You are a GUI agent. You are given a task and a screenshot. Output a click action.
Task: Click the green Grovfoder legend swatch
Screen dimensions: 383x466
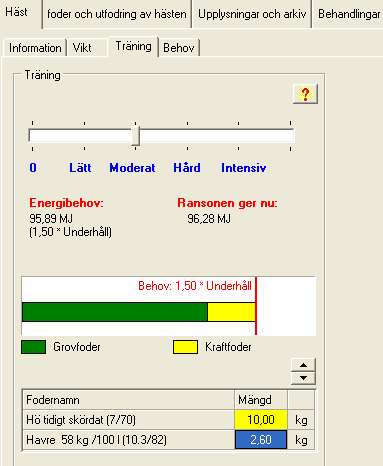[33, 347]
